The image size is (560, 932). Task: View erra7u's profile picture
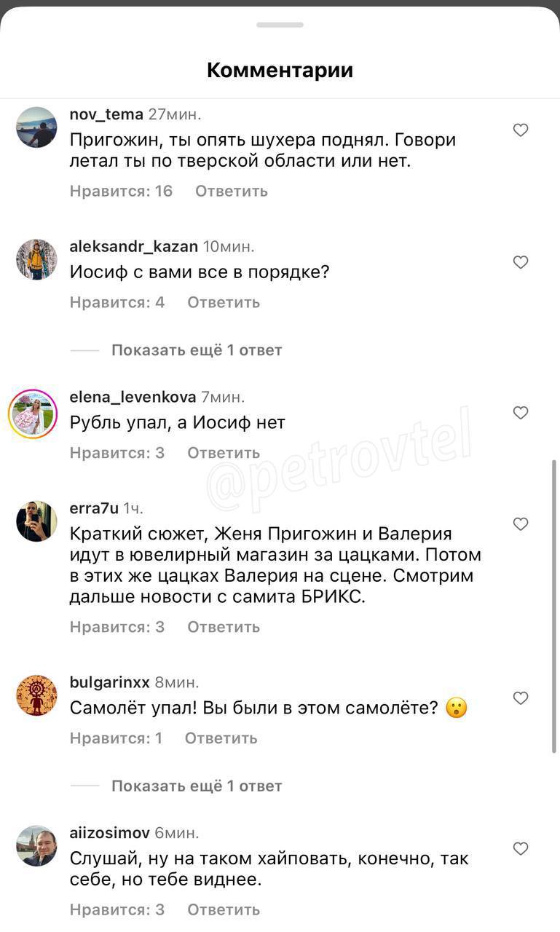(36, 521)
